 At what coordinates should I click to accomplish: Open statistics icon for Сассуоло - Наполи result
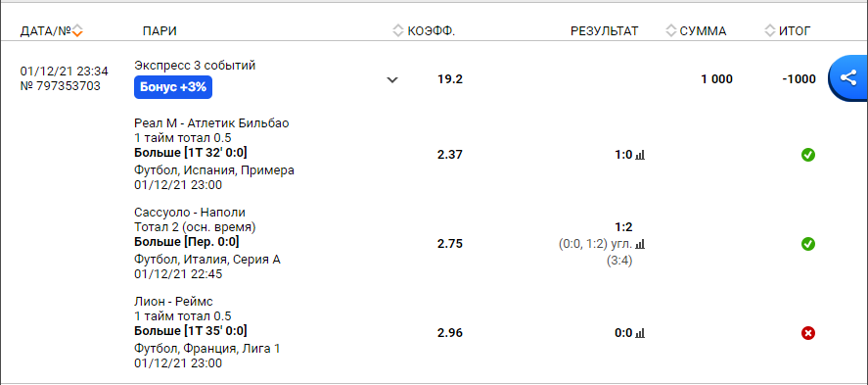tap(641, 244)
